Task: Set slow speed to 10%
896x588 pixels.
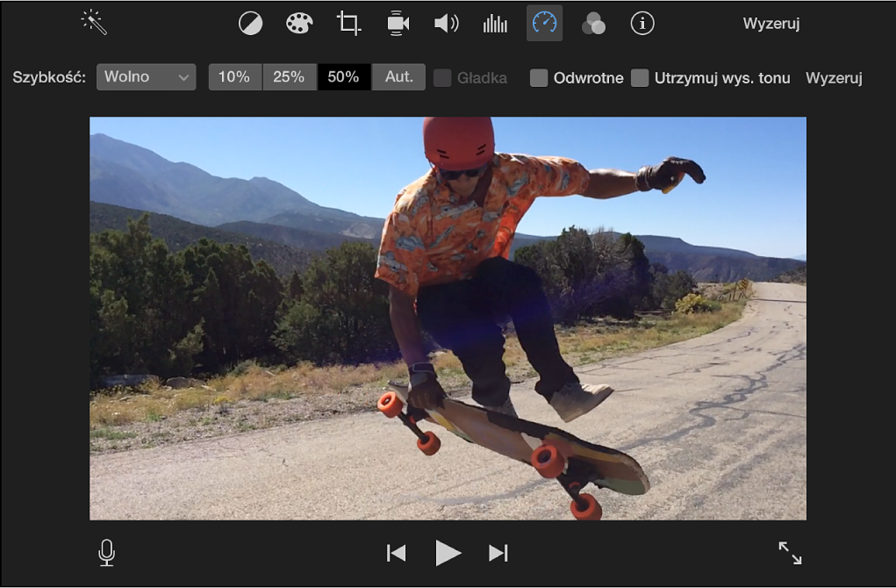Action: point(235,77)
